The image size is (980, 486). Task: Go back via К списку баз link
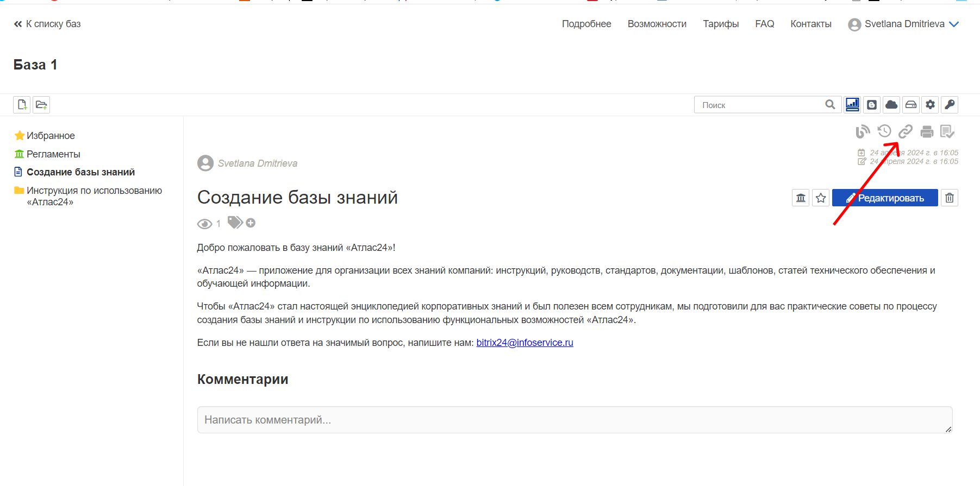tap(47, 24)
